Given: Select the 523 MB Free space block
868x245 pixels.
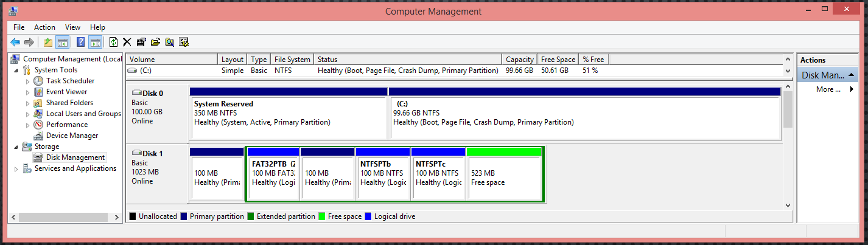Looking at the screenshot, I should (x=504, y=173).
